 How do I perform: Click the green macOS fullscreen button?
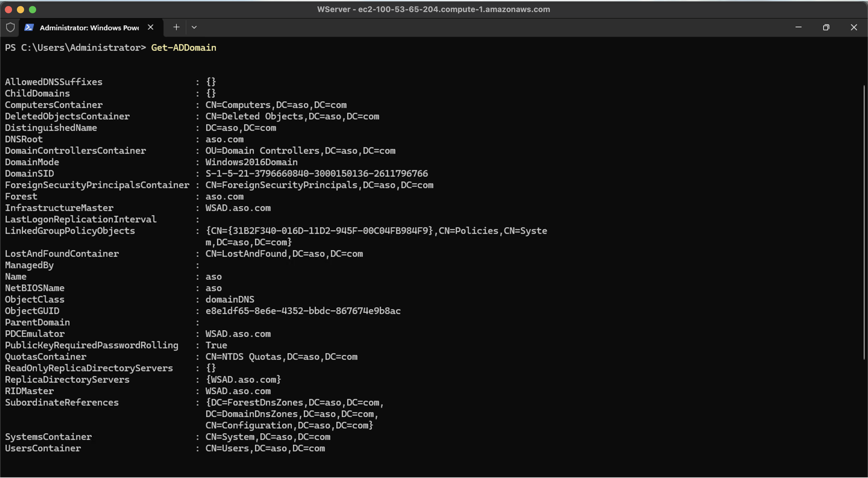[x=33, y=9]
